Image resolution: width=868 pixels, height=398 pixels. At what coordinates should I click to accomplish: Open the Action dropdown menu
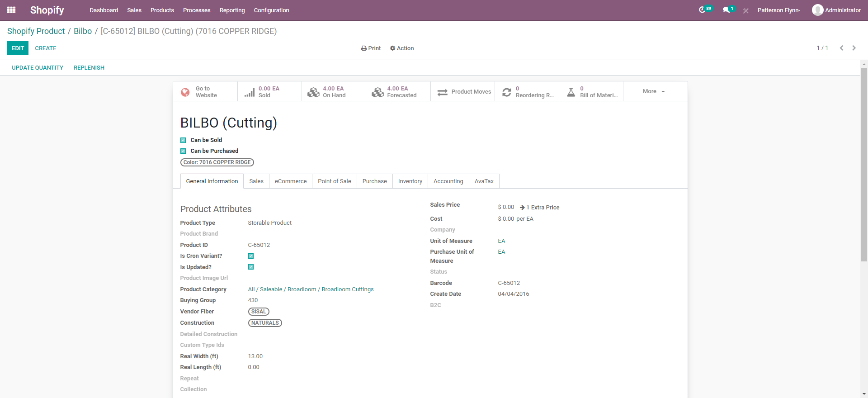click(x=402, y=48)
